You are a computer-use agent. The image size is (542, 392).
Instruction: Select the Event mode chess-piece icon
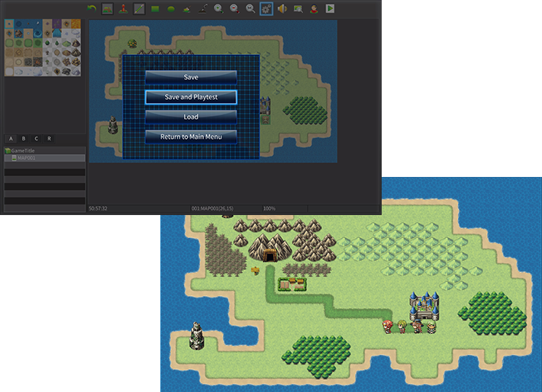pos(123,8)
